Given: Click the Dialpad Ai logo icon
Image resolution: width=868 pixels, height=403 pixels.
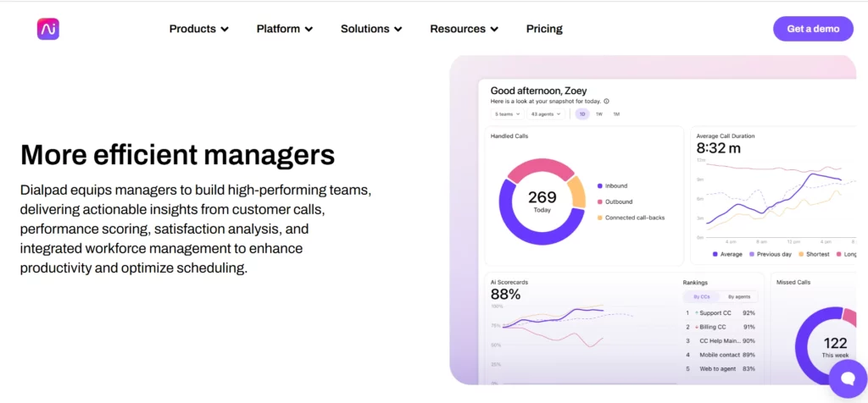Looking at the screenshot, I should (48, 29).
